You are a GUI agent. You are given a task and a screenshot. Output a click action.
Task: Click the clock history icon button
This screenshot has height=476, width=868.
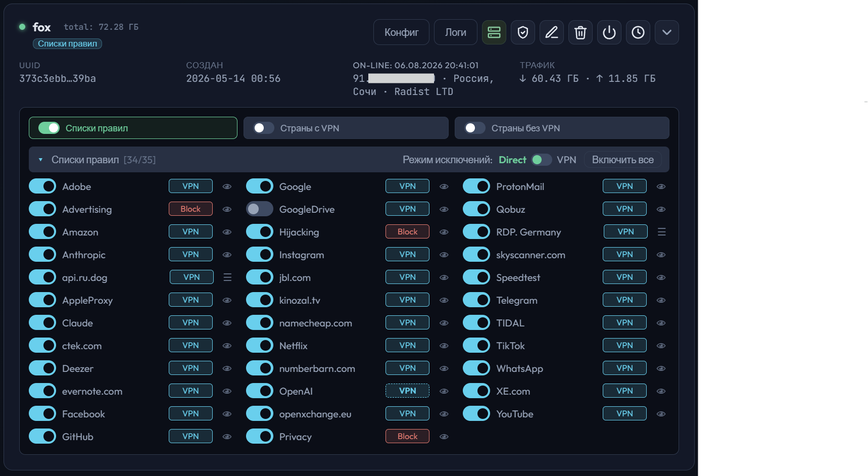(x=638, y=32)
